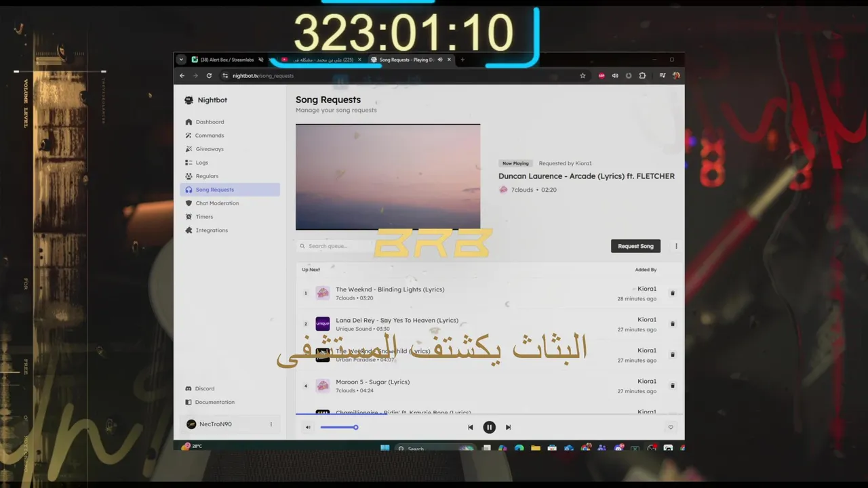The width and height of the screenshot is (868, 488).
Task: Click the Nightbot logo icon
Action: coord(189,100)
